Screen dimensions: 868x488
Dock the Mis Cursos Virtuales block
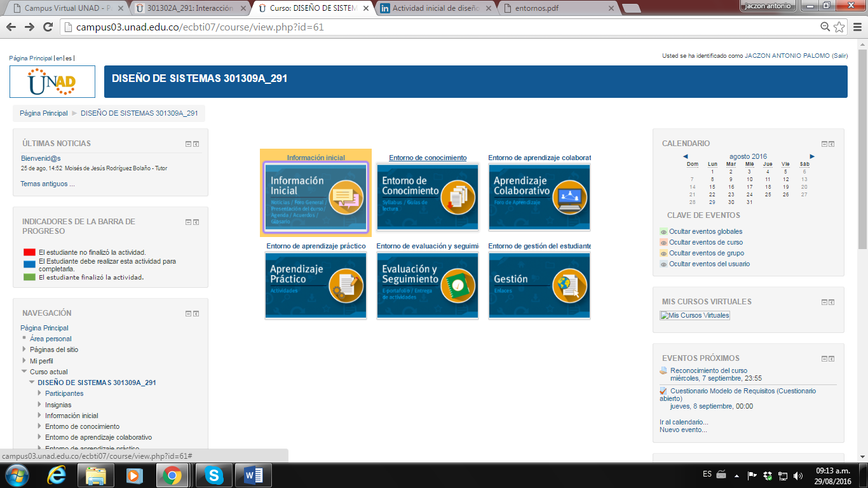coord(832,302)
